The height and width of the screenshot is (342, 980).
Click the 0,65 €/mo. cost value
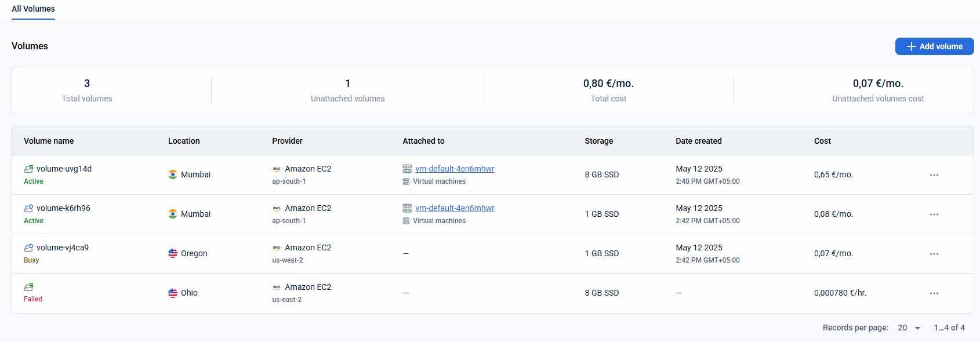pyautogui.click(x=833, y=174)
